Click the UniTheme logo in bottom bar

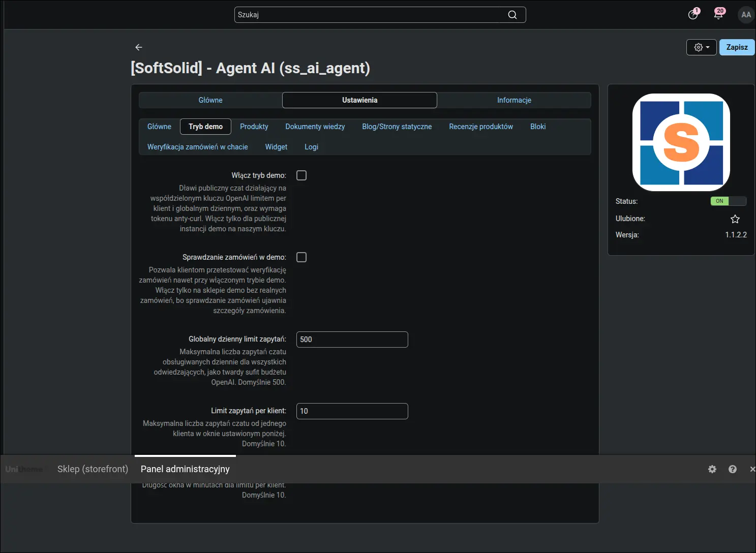[x=24, y=469]
